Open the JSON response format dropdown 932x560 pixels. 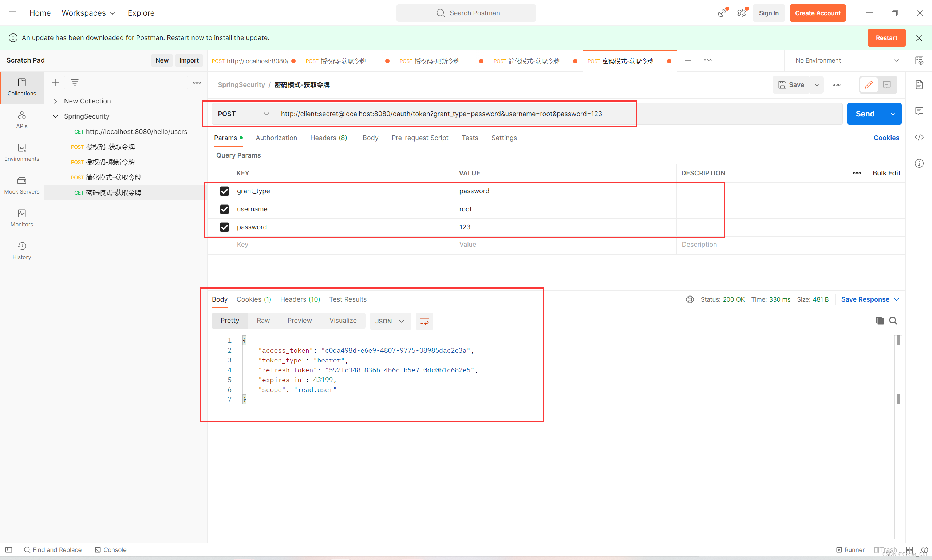pyautogui.click(x=390, y=321)
